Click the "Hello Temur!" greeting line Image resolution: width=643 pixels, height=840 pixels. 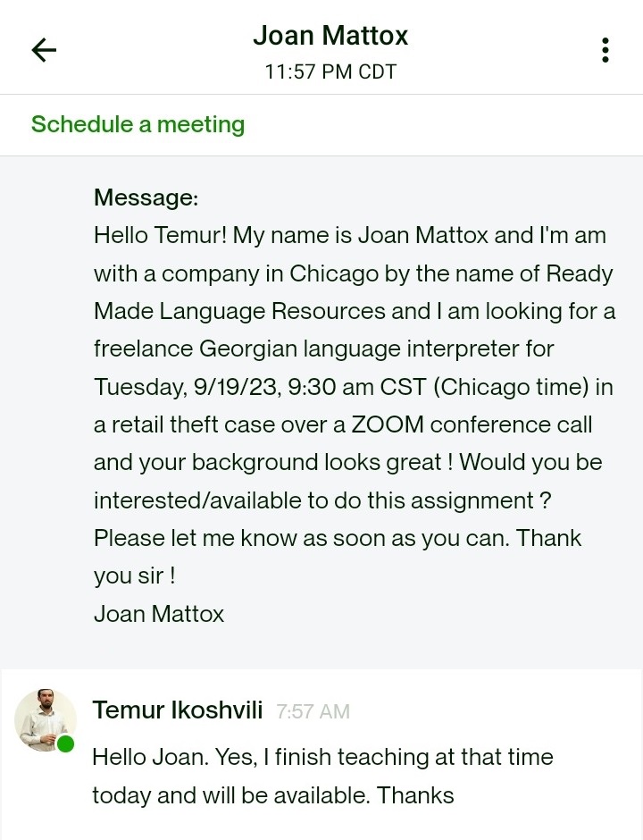coord(349,236)
